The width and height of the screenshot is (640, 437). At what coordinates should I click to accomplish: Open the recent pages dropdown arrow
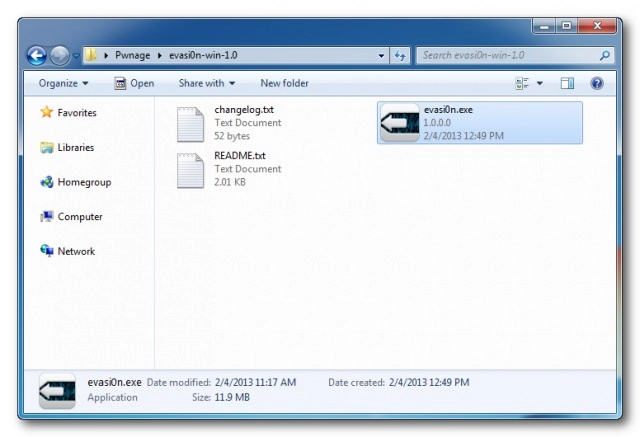tap(76, 56)
